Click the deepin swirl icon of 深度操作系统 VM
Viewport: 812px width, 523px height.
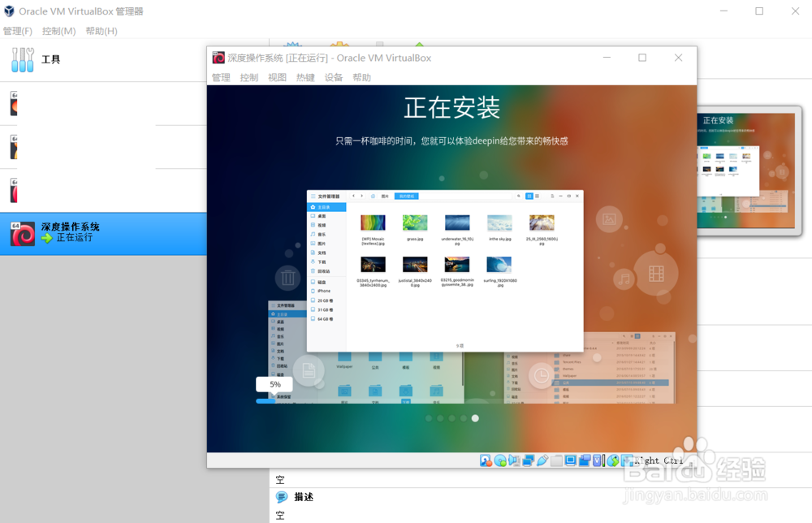[x=23, y=234]
